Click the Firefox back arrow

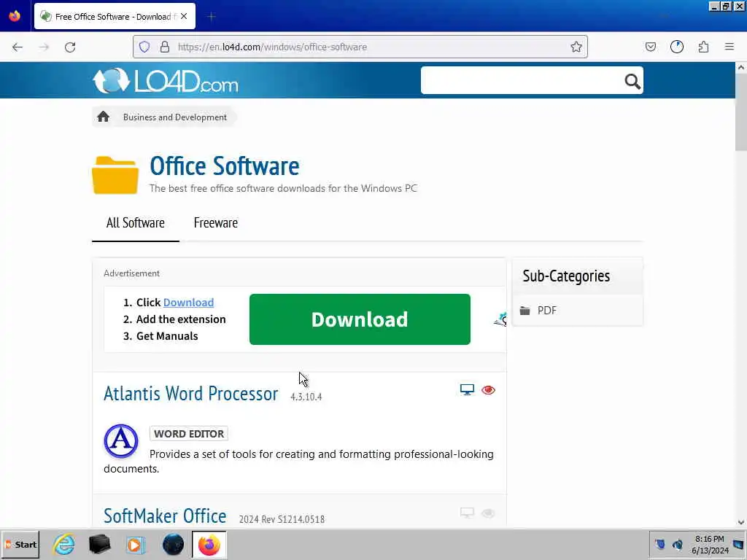18,47
